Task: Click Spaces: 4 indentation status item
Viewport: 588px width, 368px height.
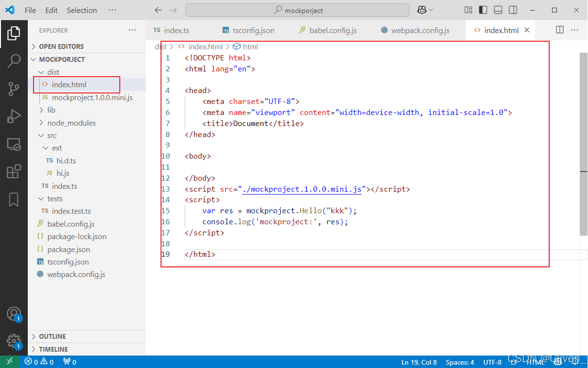Action: click(460, 362)
